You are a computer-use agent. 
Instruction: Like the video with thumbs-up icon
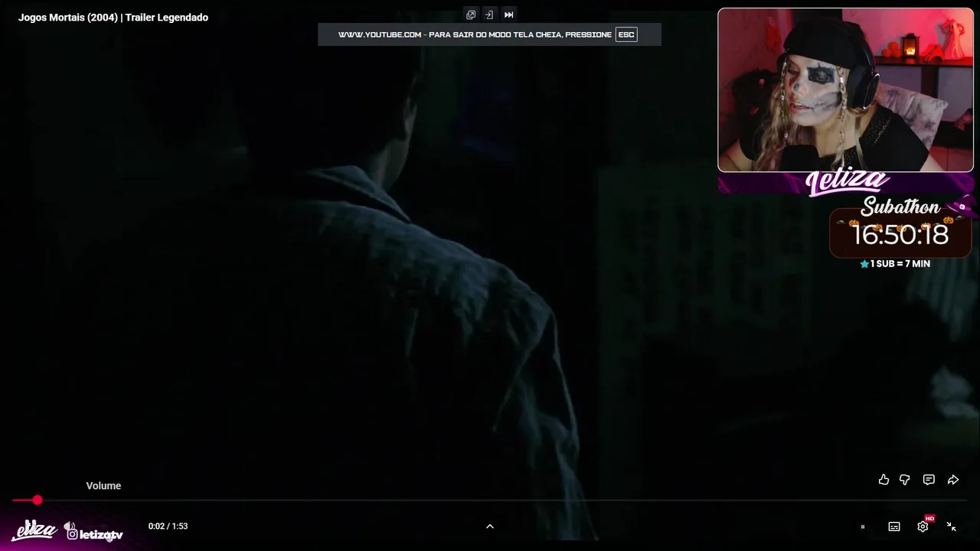[x=884, y=480]
